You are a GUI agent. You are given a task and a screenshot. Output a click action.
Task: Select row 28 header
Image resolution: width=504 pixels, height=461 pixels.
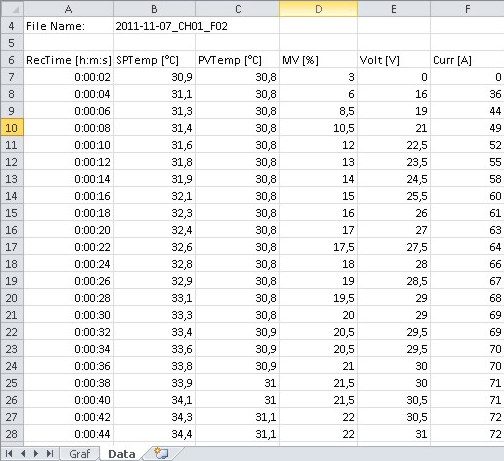coord(12,434)
